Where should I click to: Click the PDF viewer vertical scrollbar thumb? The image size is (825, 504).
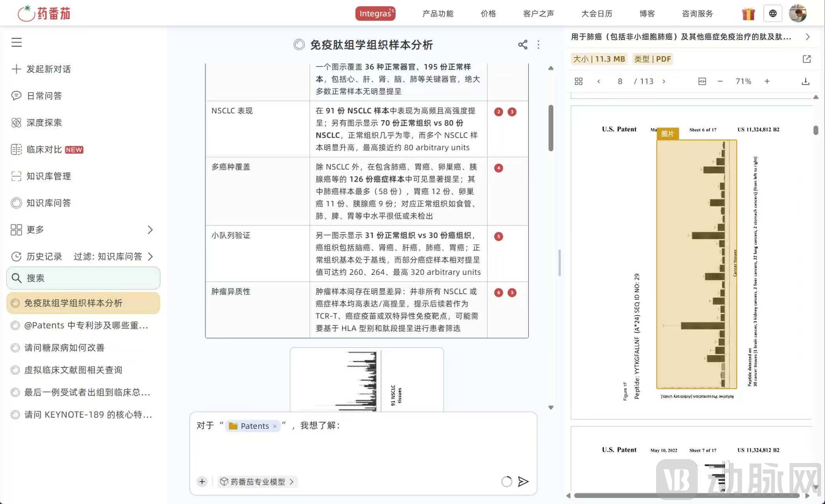tap(816, 130)
